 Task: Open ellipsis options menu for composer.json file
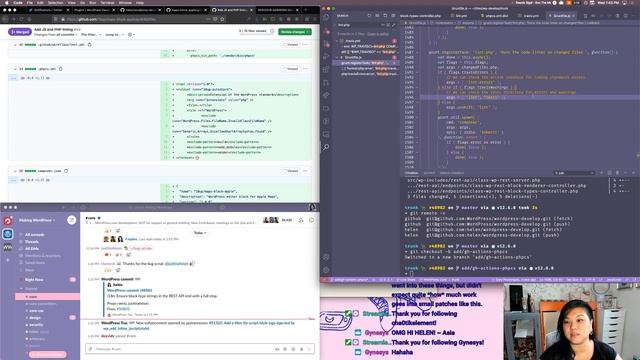(305, 171)
